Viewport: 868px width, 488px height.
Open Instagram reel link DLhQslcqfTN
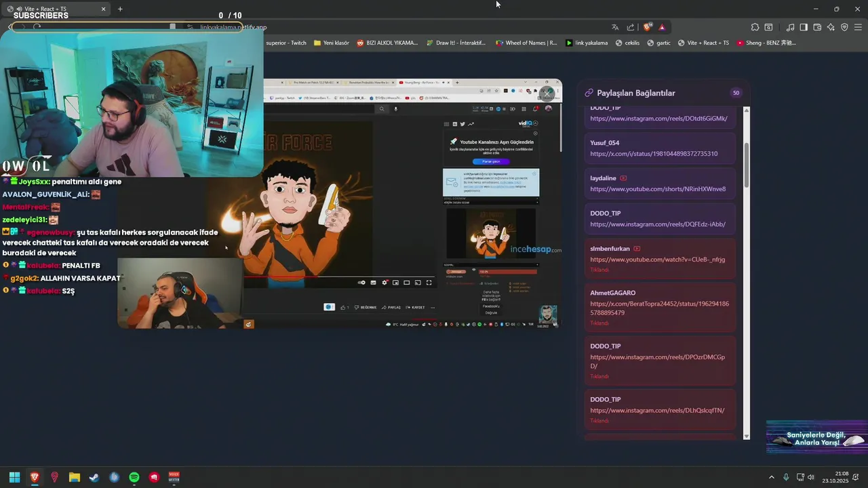tap(657, 411)
